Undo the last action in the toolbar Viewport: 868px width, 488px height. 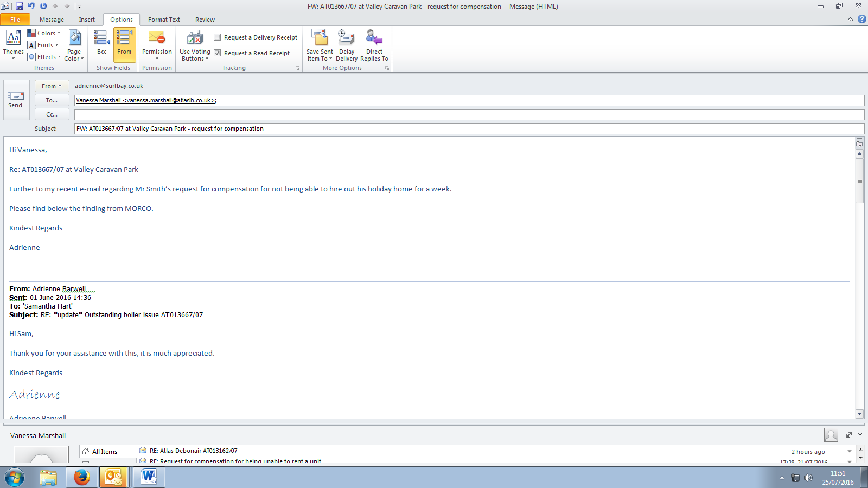click(x=31, y=6)
